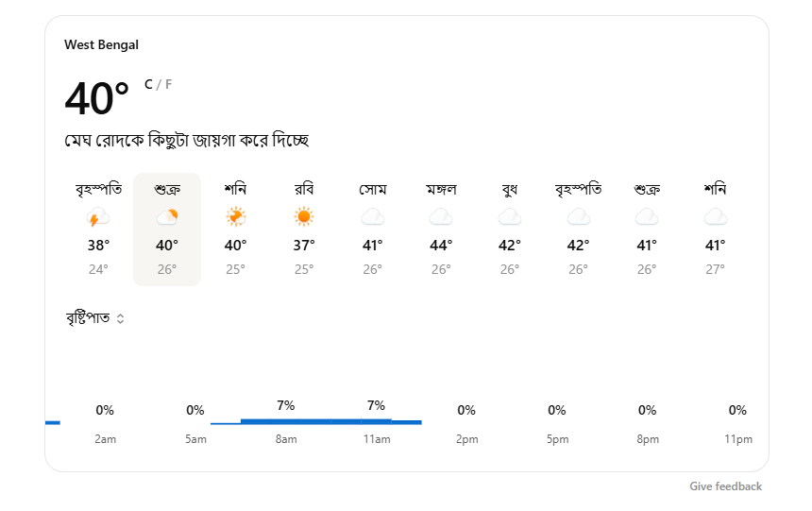Click the 2pm hourly time label

[x=466, y=439]
